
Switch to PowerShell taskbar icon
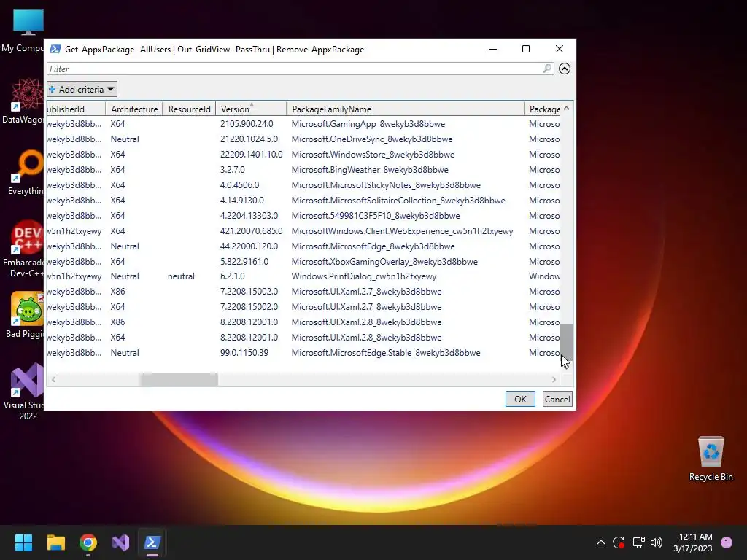pyautogui.click(x=152, y=542)
